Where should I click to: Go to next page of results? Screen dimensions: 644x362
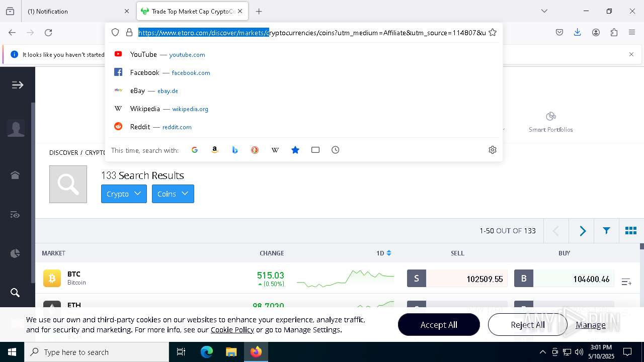tap(582, 231)
